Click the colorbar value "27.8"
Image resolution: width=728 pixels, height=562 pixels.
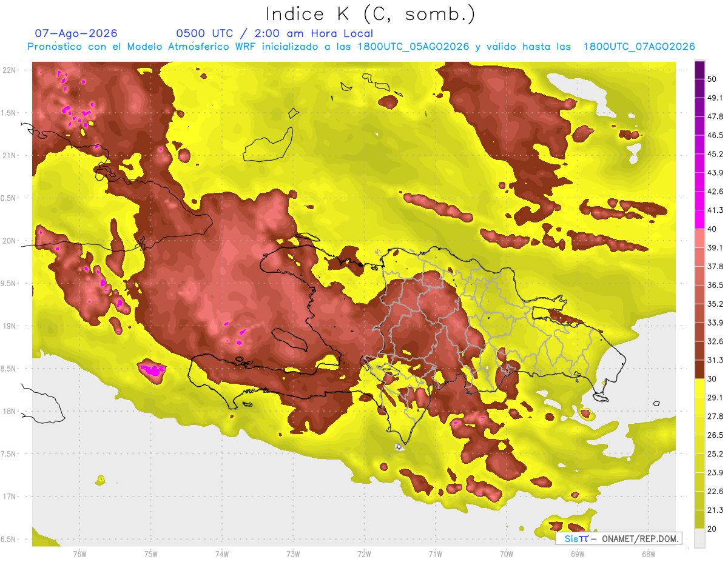pyautogui.click(x=715, y=416)
